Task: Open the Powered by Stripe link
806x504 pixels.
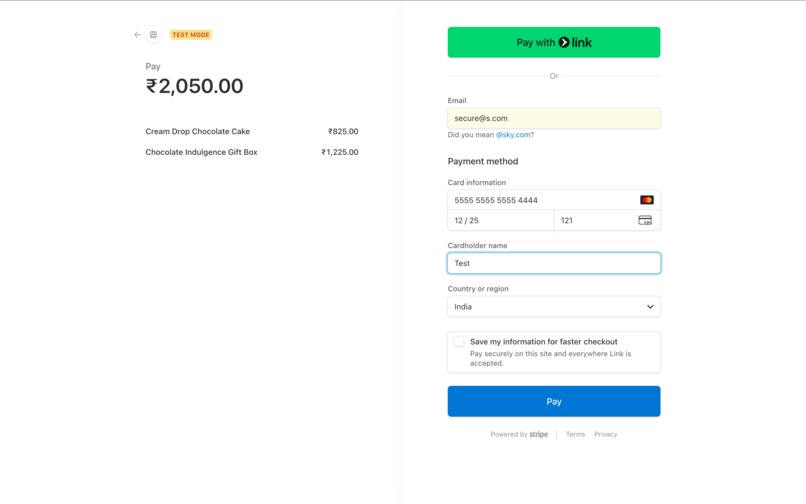Action: click(519, 434)
